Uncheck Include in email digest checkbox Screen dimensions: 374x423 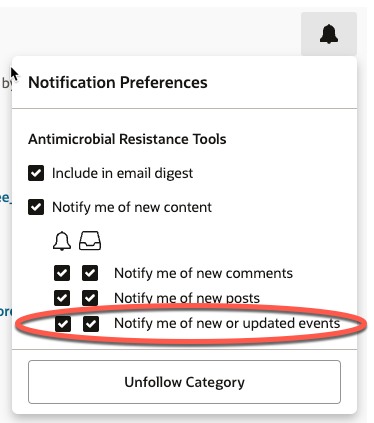point(36,173)
